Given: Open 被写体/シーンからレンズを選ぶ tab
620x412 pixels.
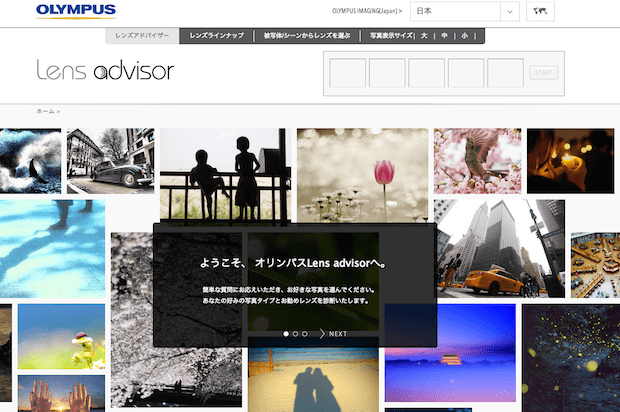Looking at the screenshot, I should [304, 35].
